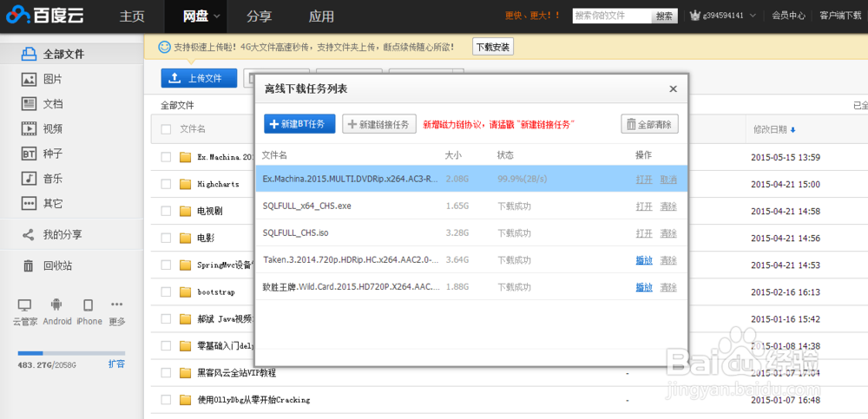Image resolution: width=868 pixels, height=419 pixels.
Task: Check the 黑客风云全站VIP教程 row checkbox
Action: click(x=166, y=372)
